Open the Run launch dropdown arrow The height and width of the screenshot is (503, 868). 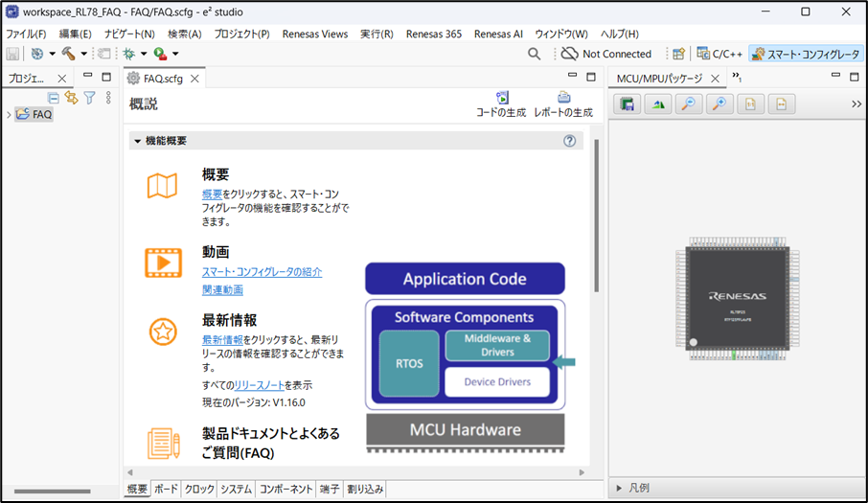pyautogui.click(x=175, y=54)
